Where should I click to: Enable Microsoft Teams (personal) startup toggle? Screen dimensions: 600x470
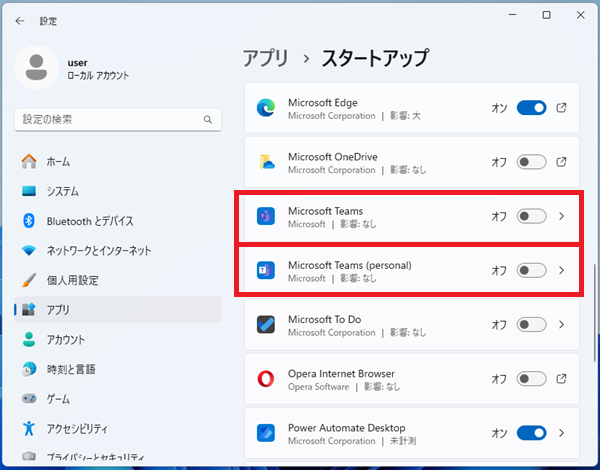coord(532,270)
